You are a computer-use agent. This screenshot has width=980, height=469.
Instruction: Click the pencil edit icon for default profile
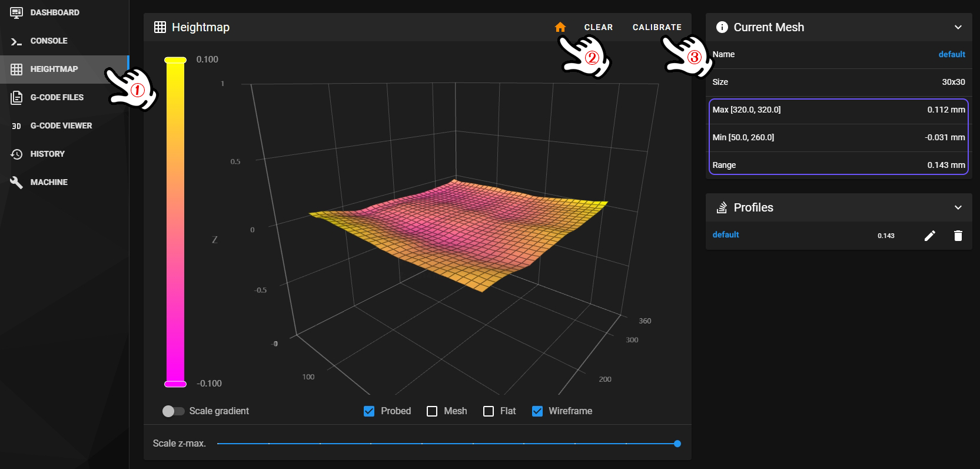coord(929,236)
